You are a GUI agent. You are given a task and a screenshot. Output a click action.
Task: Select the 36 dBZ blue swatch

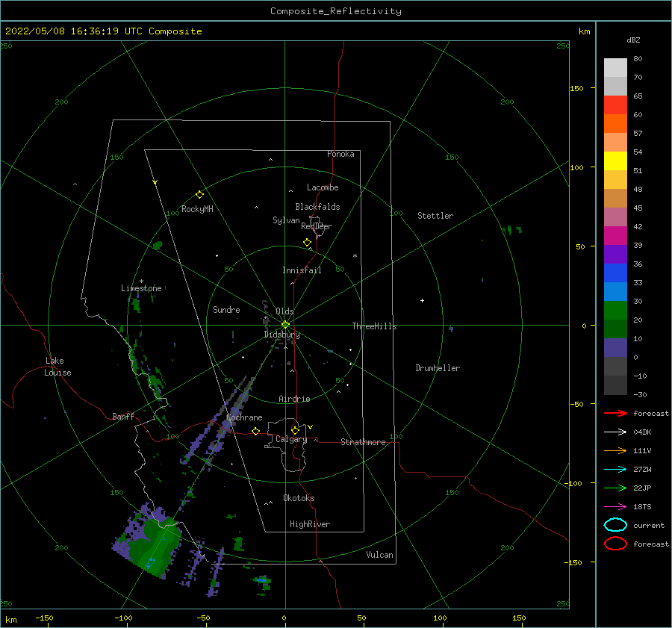point(615,273)
